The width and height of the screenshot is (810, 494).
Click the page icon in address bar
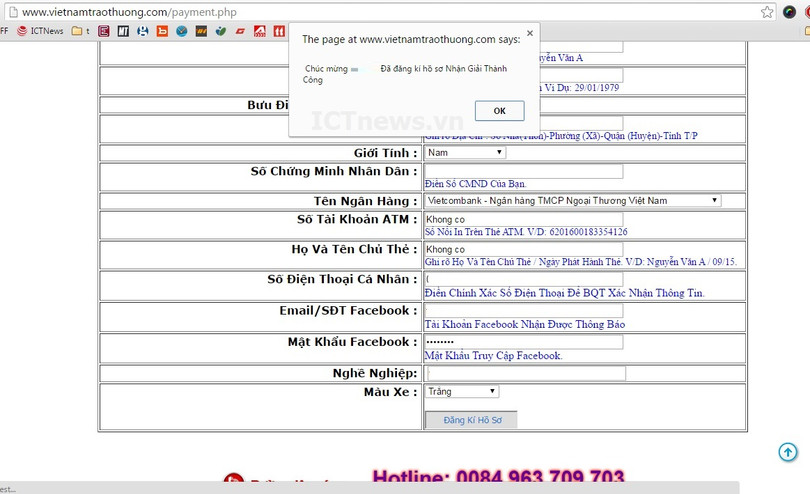pyautogui.click(x=11, y=12)
